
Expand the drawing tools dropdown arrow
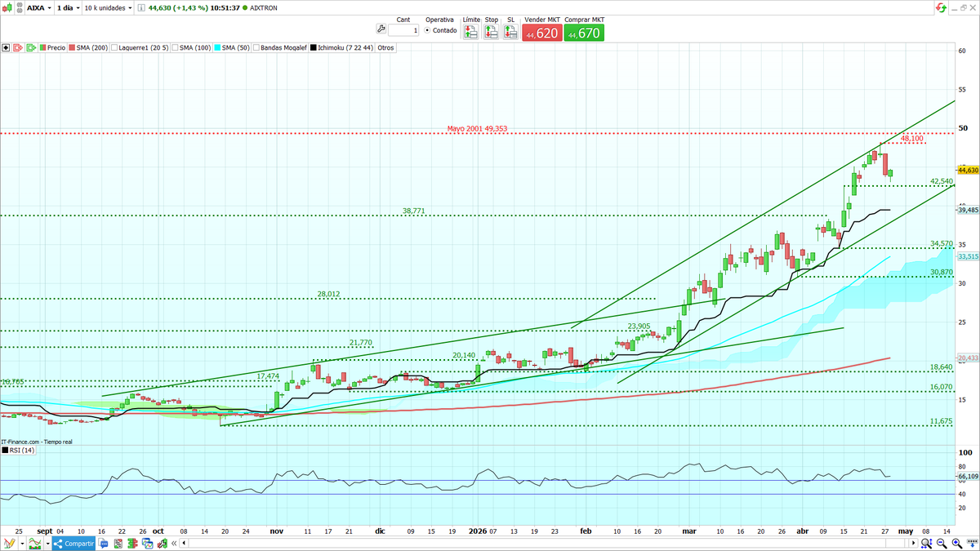(22, 544)
